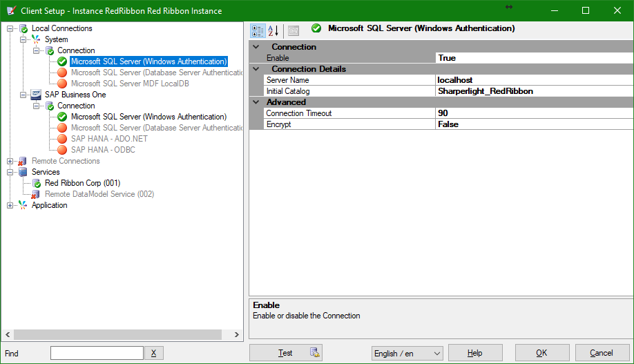The height and width of the screenshot is (364, 634).
Task: Click the Enable property value True
Action: (x=535, y=58)
